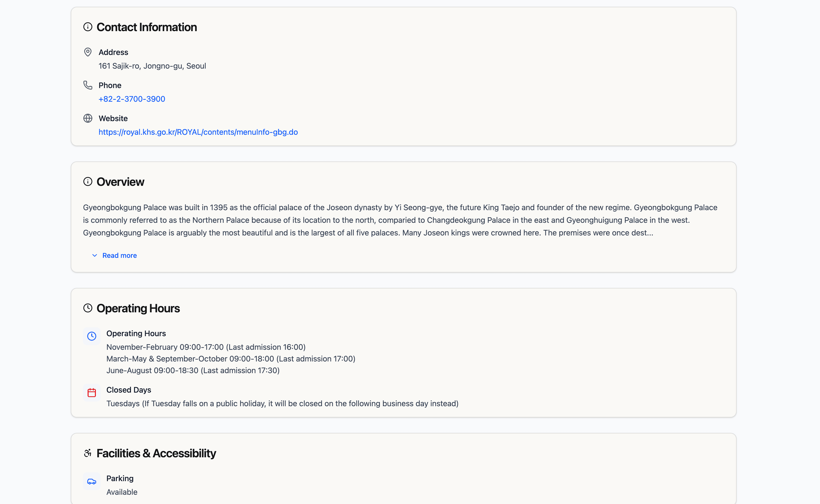Screen dimensions: 820x504
Task: Click the map pin Address icon
Action: point(88,52)
